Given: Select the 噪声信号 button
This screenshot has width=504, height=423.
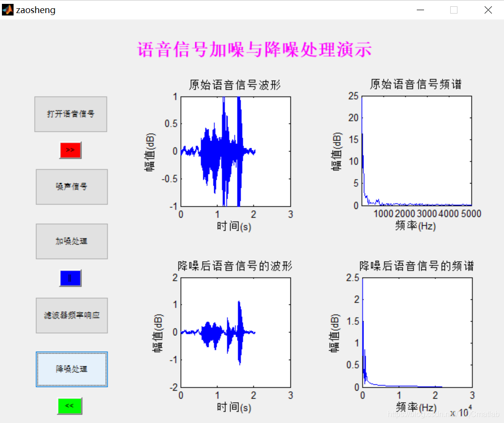Looking at the screenshot, I should point(71,187).
